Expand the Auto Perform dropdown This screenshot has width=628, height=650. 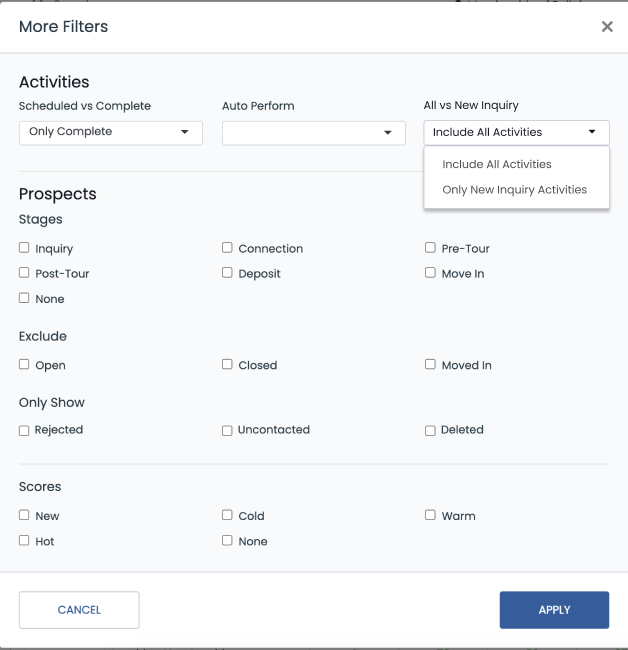tap(314, 133)
